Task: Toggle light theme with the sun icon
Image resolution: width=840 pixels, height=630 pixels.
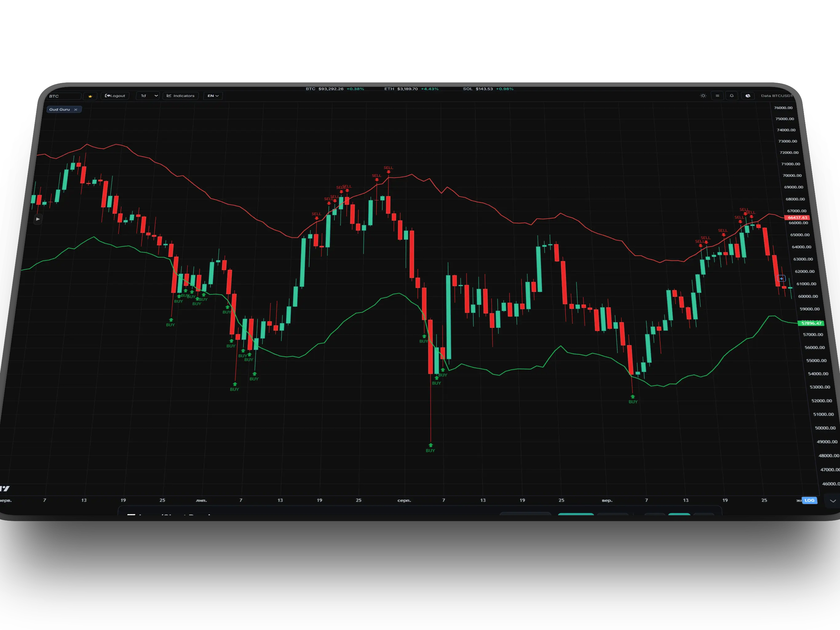Action: point(703,96)
